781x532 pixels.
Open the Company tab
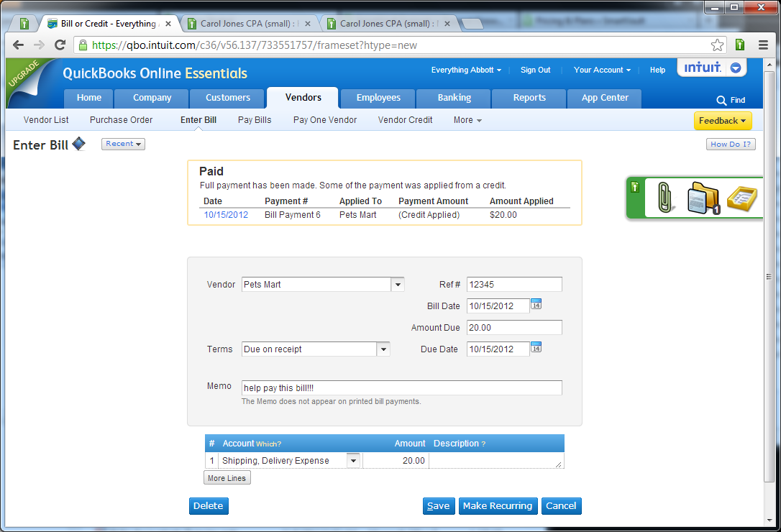tap(152, 98)
